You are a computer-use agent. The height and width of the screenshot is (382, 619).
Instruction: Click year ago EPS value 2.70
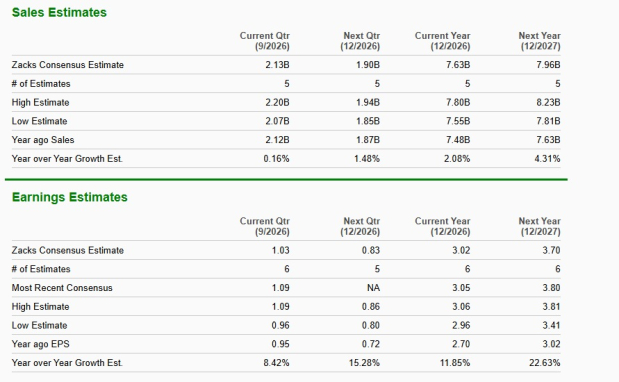(461, 344)
